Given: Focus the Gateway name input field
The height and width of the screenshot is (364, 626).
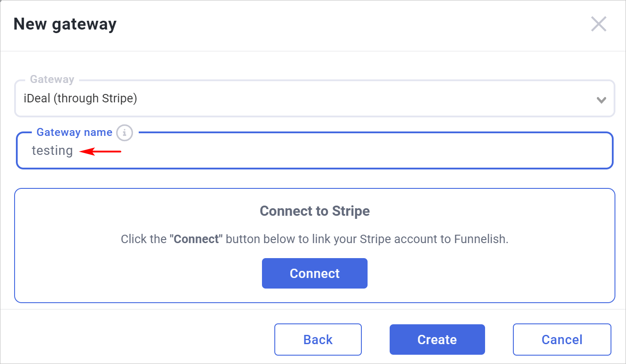Looking at the screenshot, I should pyautogui.click(x=315, y=150).
